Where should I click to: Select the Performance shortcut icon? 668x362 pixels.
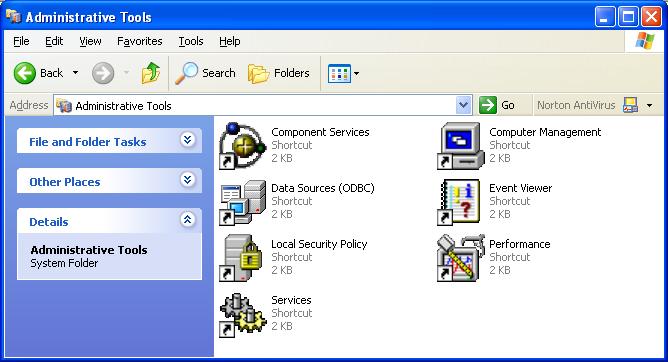point(461,258)
